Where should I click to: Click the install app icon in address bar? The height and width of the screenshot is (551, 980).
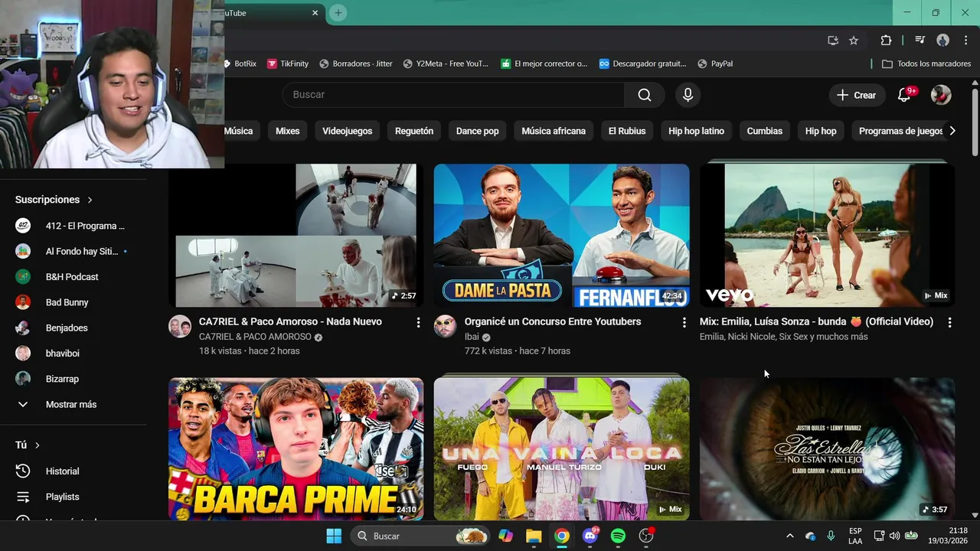click(833, 41)
